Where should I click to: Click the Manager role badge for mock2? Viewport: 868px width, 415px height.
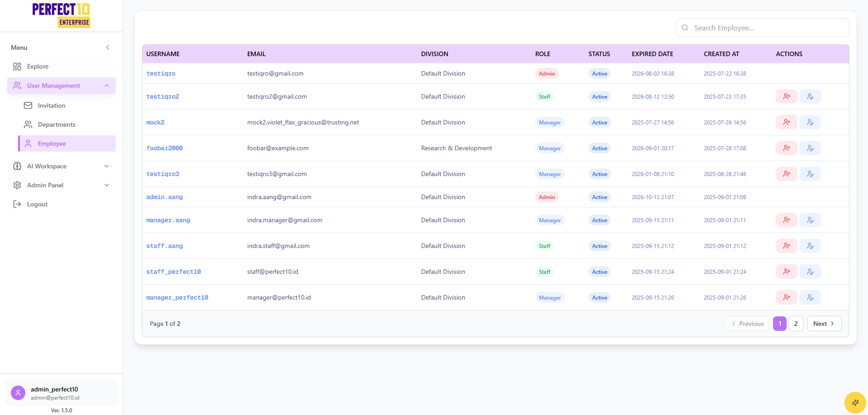coord(550,122)
